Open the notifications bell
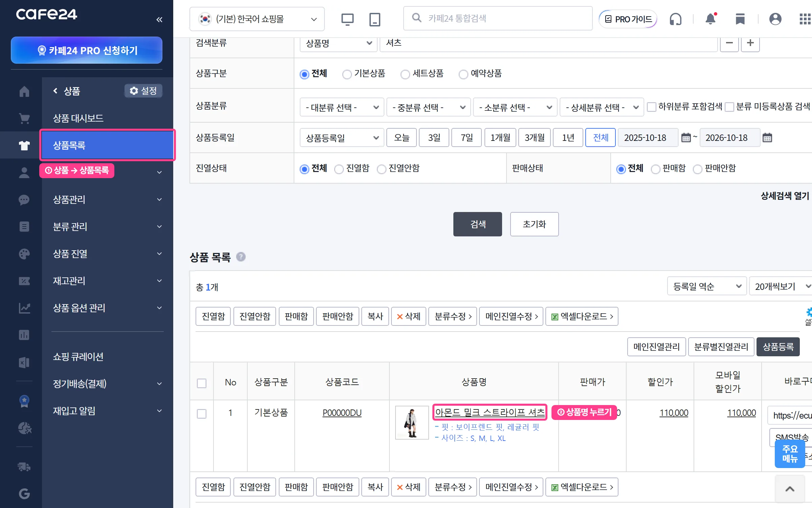 click(x=711, y=19)
